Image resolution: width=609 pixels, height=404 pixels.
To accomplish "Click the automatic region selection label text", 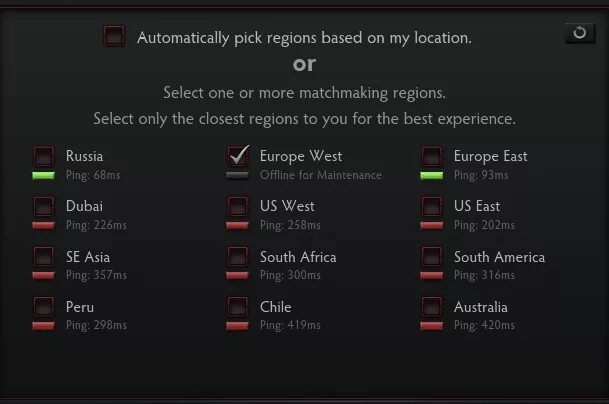I will click(304, 38).
